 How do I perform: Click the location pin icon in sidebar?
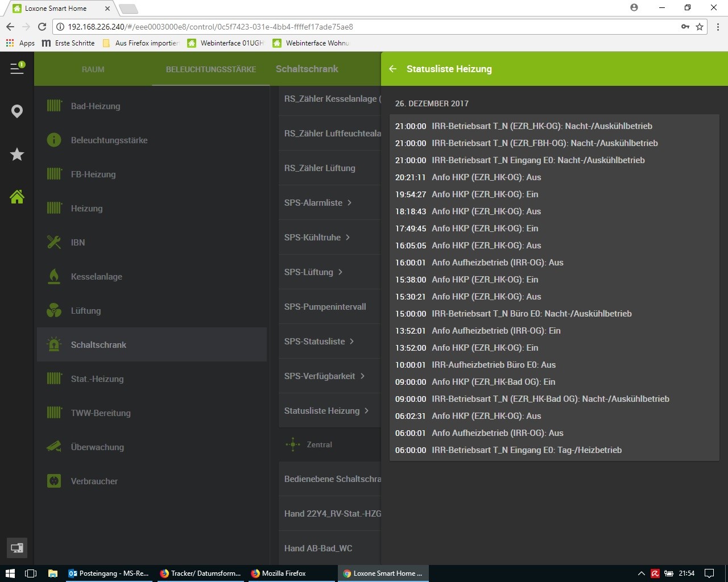tap(17, 111)
